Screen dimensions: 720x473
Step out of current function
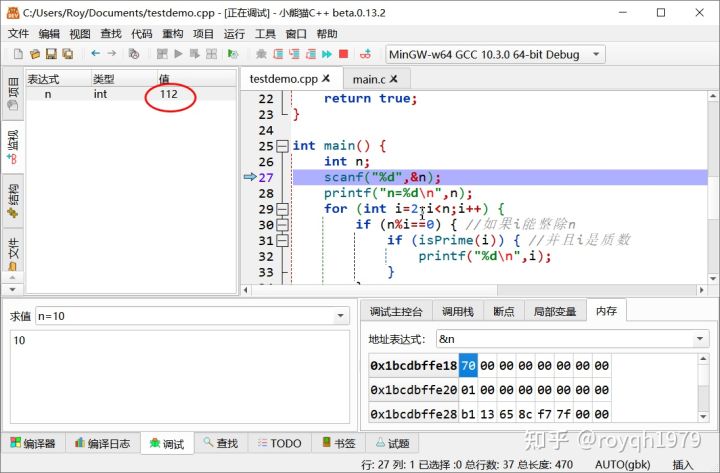[311, 54]
